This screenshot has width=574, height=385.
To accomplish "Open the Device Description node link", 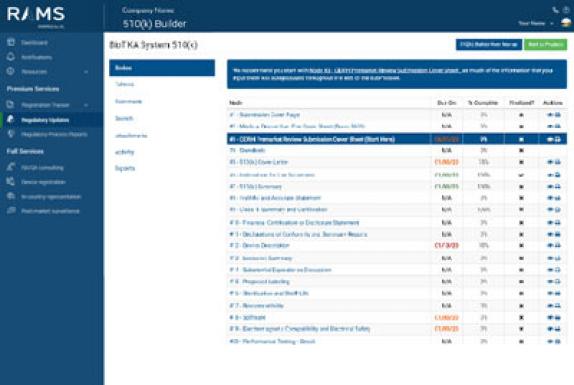I will coord(259,246).
